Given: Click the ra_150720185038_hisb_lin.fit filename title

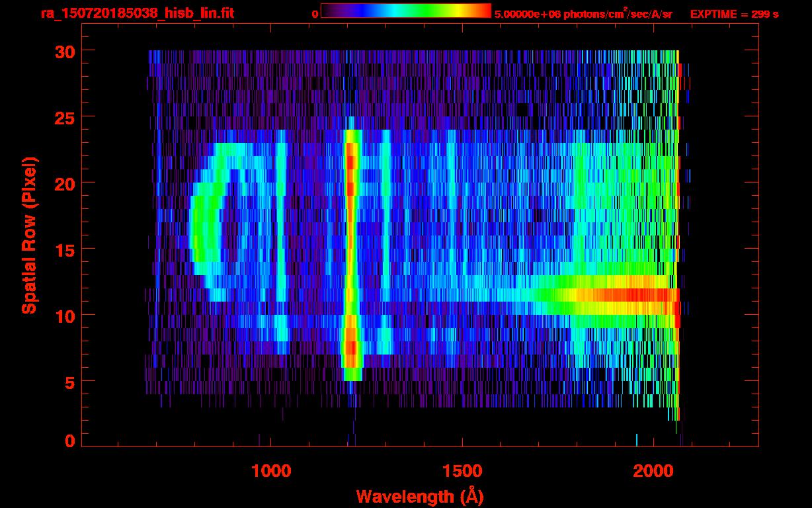Looking at the screenshot, I should [137, 13].
